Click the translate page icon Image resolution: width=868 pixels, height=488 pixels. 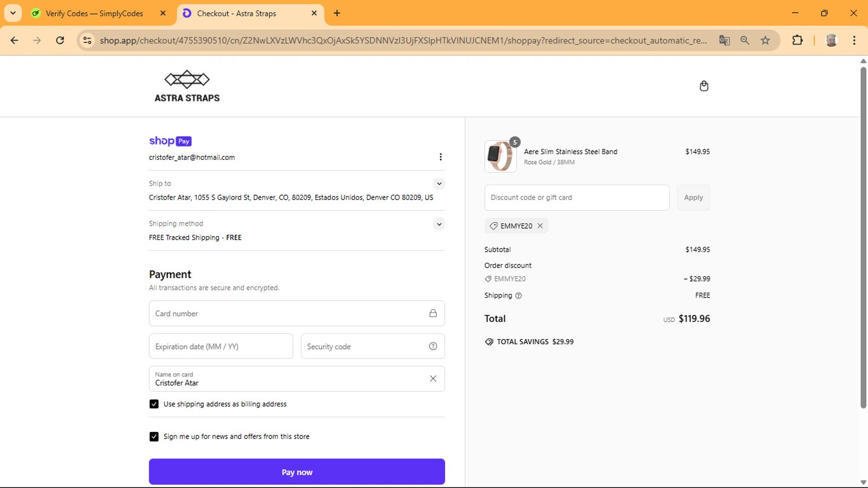(724, 40)
